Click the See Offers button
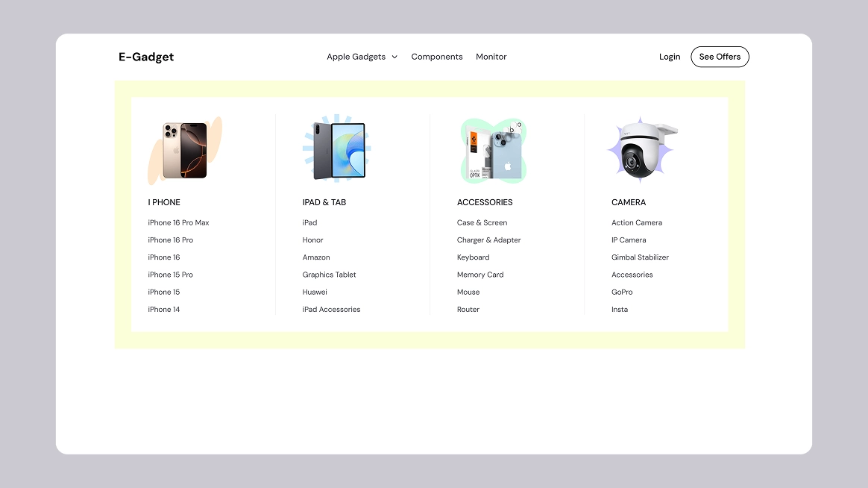The width and height of the screenshot is (868, 488). click(x=720, y=57)
